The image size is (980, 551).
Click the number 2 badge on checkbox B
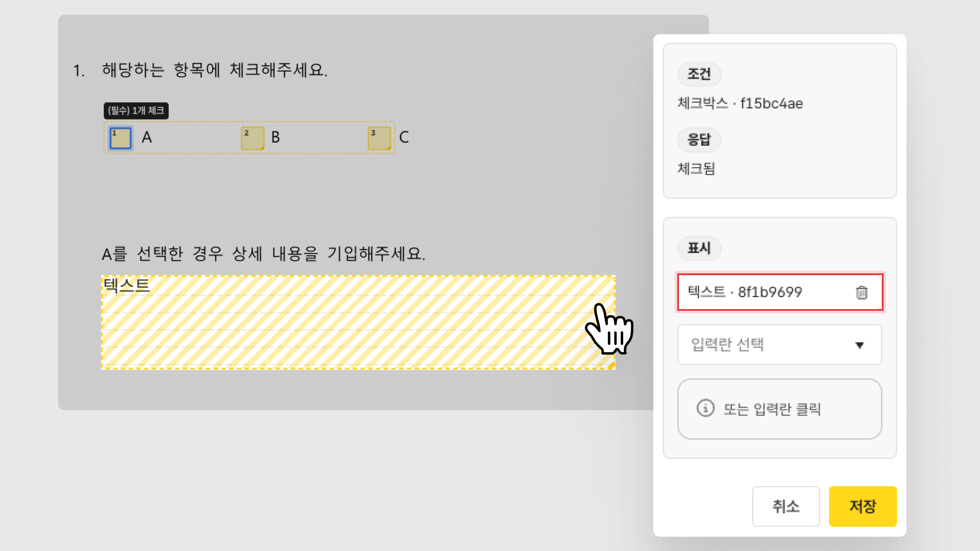(x=247, y=133)
